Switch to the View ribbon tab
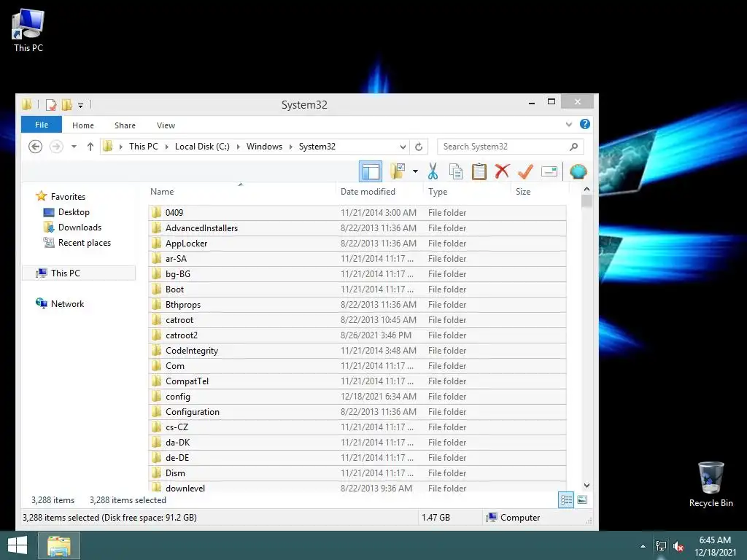This screenshot has height=560, width=747. tap(166, 125)
